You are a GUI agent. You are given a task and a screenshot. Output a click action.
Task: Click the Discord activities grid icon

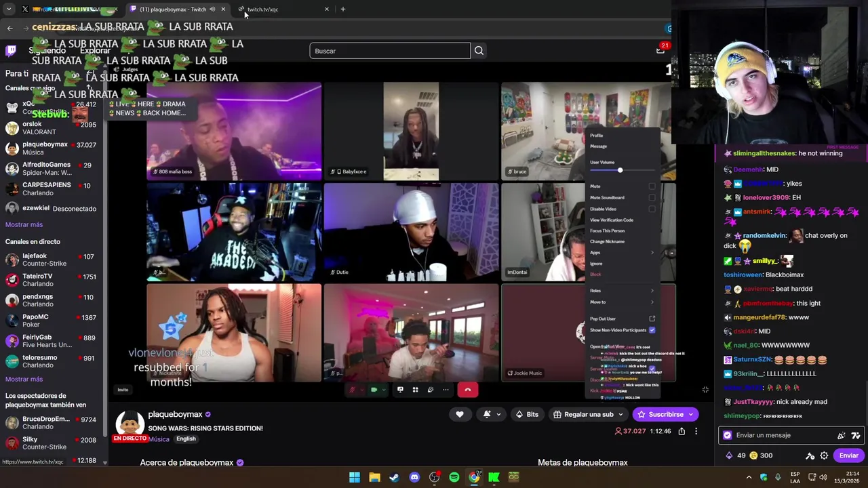[415, 390]
